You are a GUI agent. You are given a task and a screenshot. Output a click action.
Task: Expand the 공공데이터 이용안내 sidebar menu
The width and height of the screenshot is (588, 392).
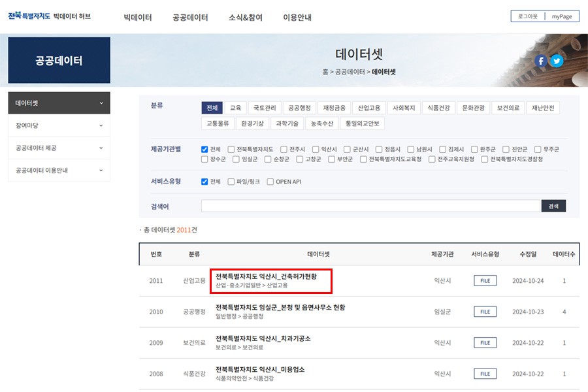tap(59, 171)
